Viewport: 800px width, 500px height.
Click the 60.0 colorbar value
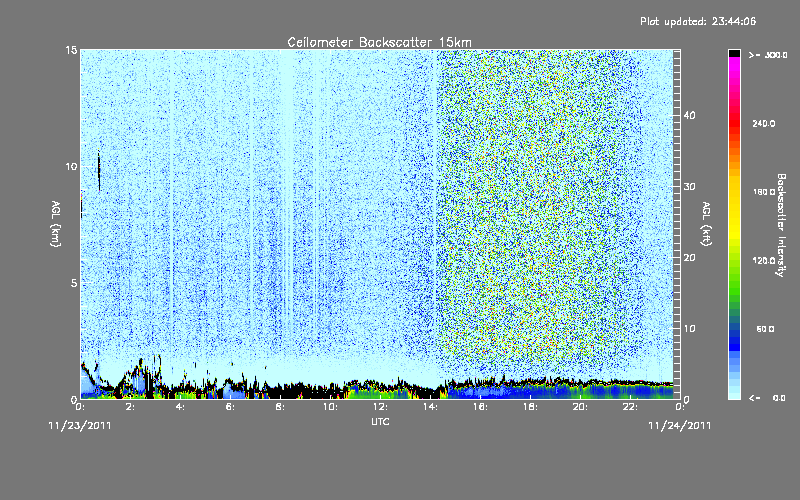pyautogui.click(x=765, y=329)
